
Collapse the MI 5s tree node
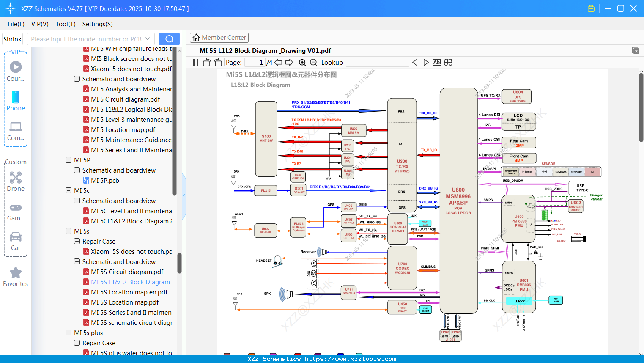pos(69,231)
